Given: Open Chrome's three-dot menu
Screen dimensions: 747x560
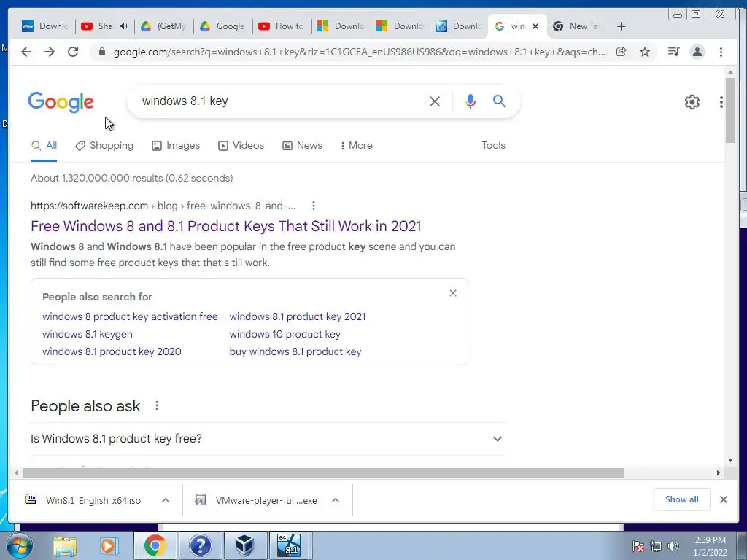Looking at the screenshot, I should click(x=721, y=52).
